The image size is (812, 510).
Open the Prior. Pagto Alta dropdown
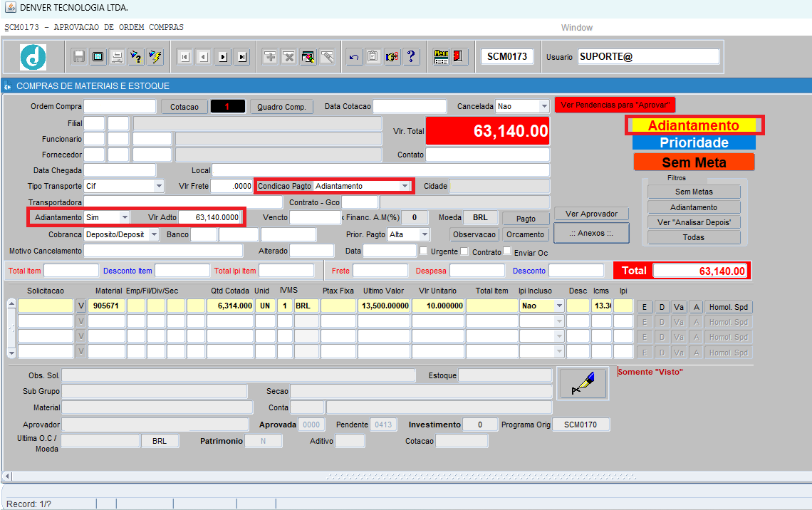pyautogui.click(x=425, y=234)
